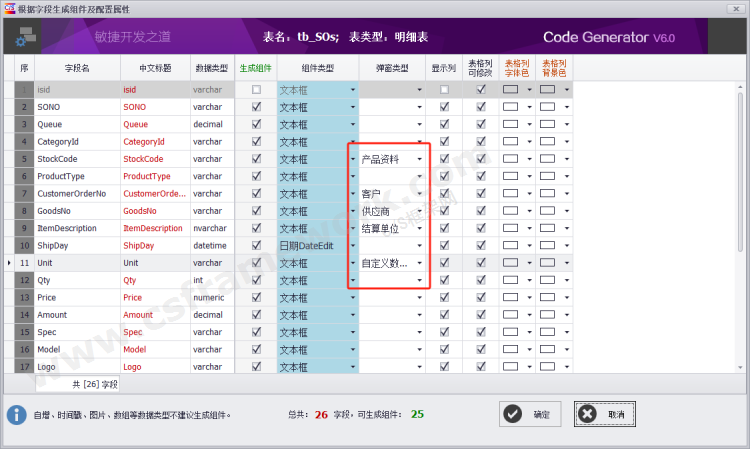Click the CS app icon in the title bar
750x449 pixels.
(x=10, y=8)
